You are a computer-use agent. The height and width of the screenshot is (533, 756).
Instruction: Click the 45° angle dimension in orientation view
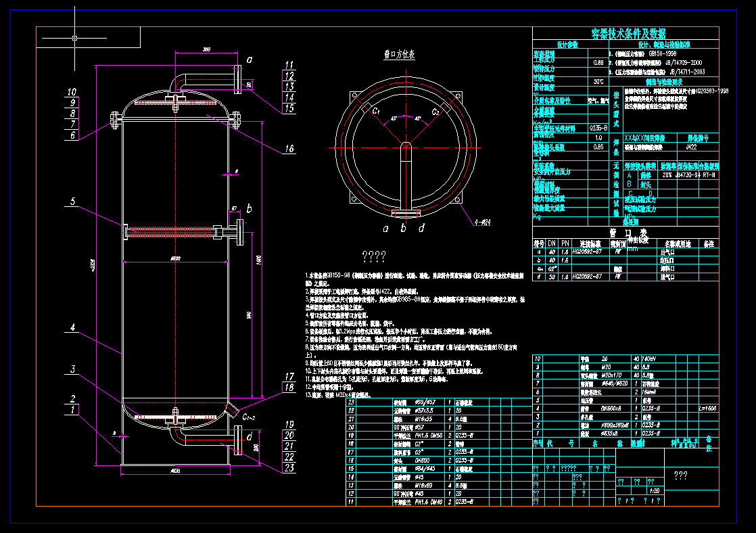(x=394, y=119)
